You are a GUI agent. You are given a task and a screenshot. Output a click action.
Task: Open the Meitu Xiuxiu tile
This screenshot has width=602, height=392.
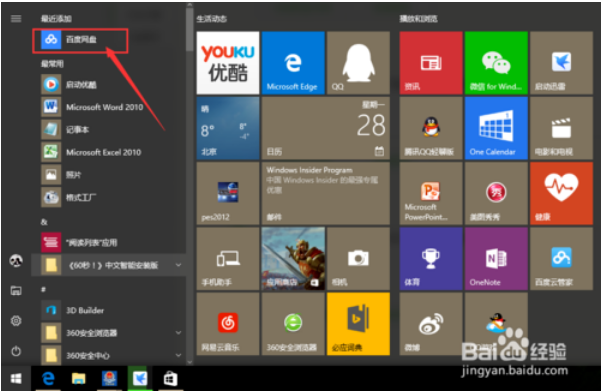(x=496, y=193)
